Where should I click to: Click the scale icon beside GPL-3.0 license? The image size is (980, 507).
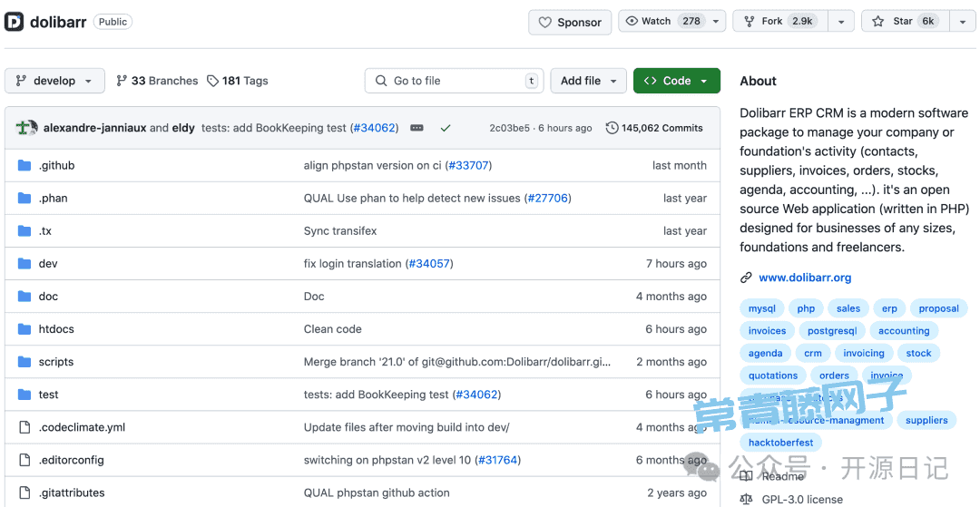(746, 500)
